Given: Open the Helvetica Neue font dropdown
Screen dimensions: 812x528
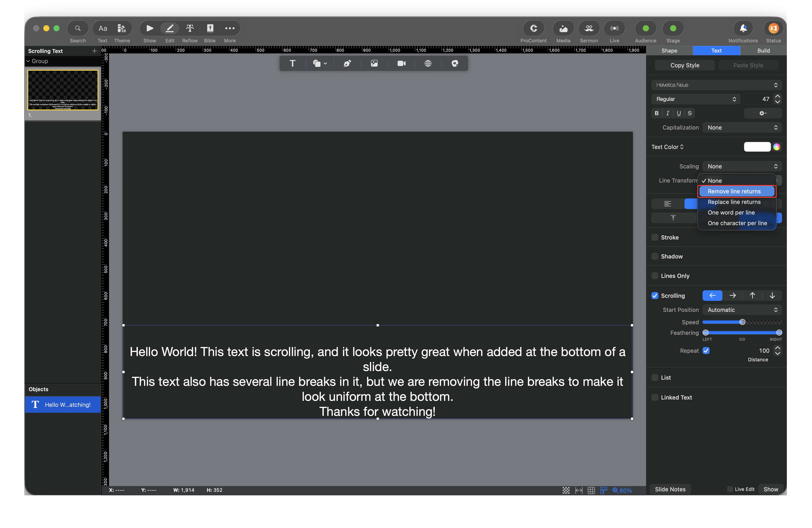Looking at the screenshot, I should click(716, 85).
